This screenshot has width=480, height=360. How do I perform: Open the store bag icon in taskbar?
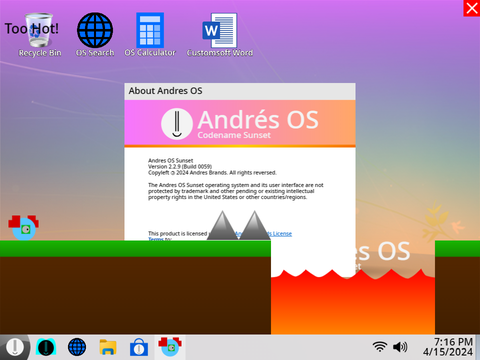click(139, 347)
